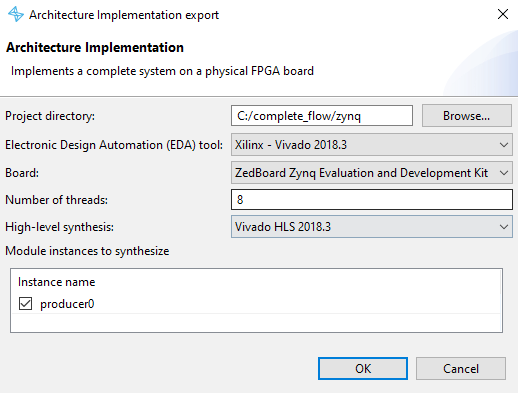
Task: Click the Architecture Implementation heading
Action: point(95,47)
